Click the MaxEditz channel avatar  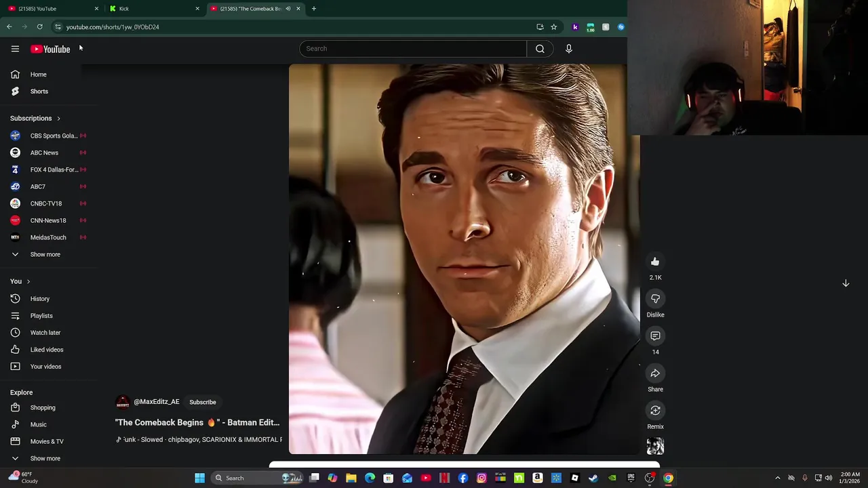click(123, 403)
